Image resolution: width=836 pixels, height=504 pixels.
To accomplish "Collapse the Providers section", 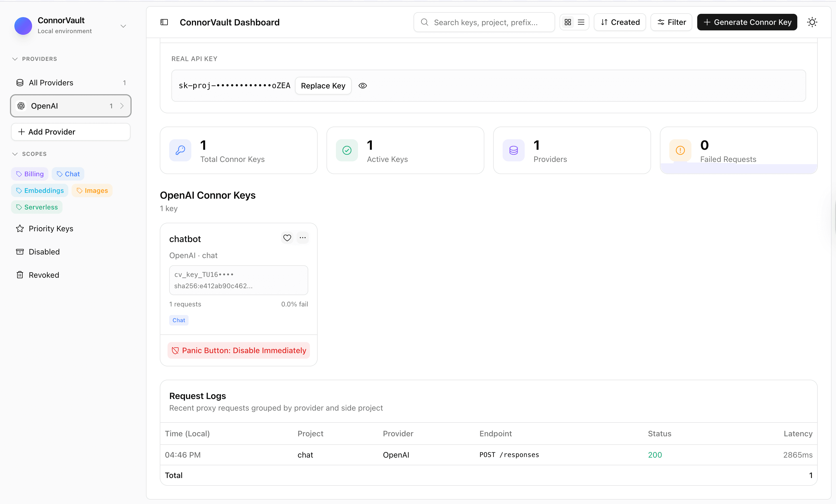I will (x=15, y=59).
